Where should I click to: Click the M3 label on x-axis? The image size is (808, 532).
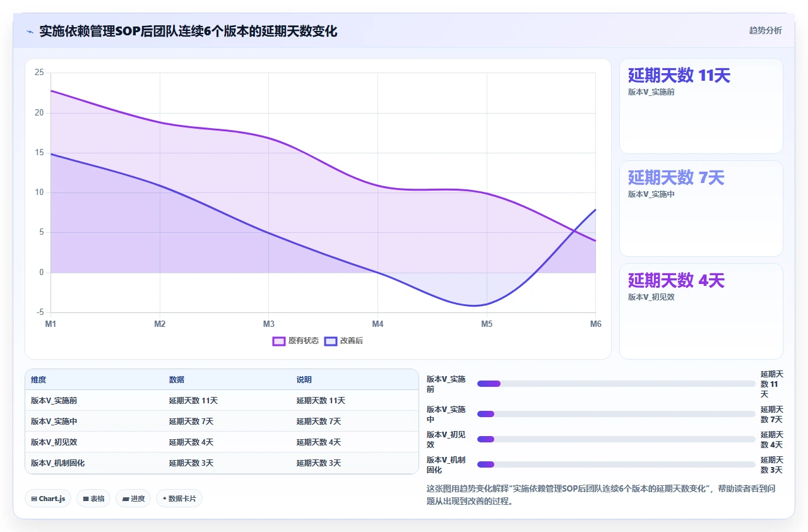(268, 324)
